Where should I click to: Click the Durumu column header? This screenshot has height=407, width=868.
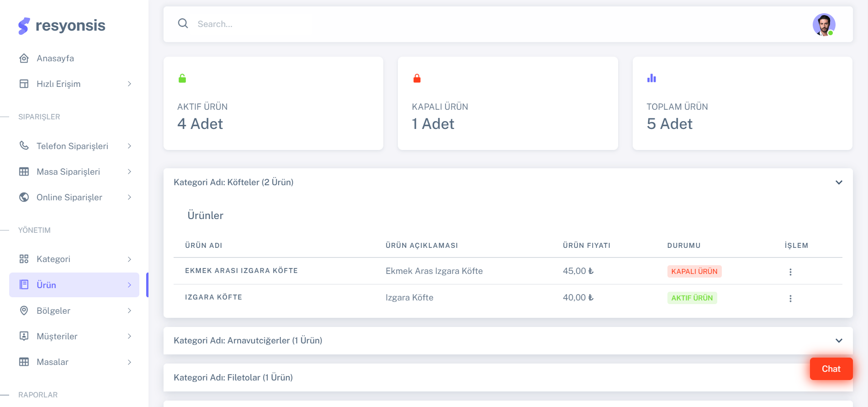point(684,246)
